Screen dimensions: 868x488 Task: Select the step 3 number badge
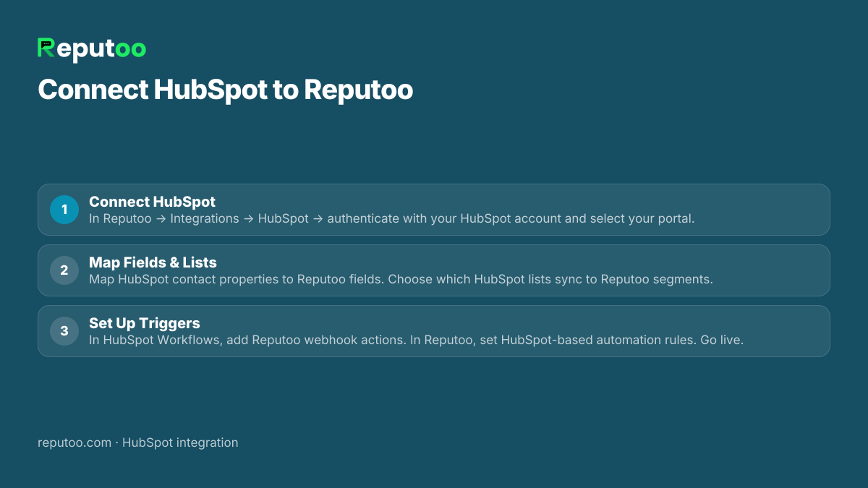pyautogui.click(x=64, y=331)
